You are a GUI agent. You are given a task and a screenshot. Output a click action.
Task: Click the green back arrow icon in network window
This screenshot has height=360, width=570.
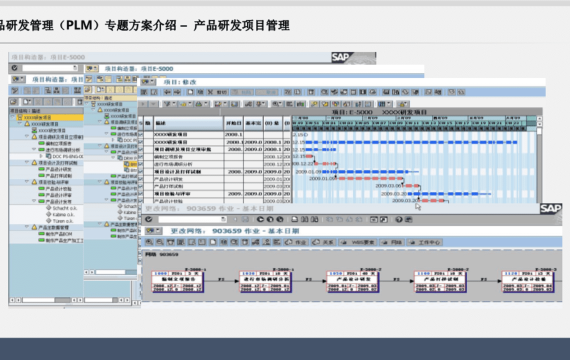(x=260, y=219)
